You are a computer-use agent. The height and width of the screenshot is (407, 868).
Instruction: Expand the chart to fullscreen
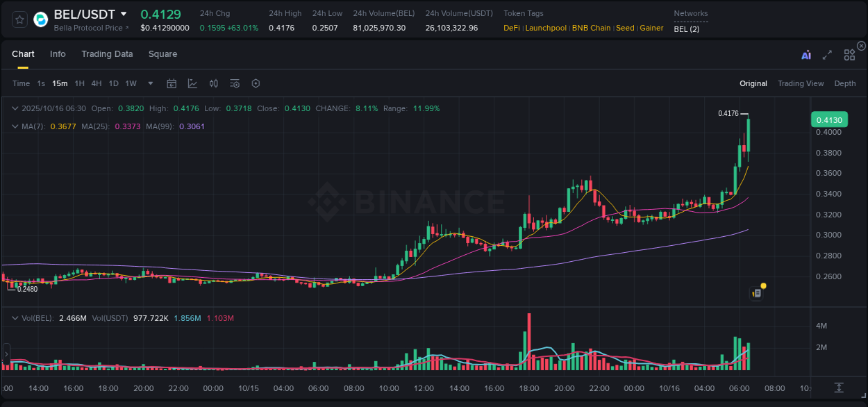click(826, 53)
